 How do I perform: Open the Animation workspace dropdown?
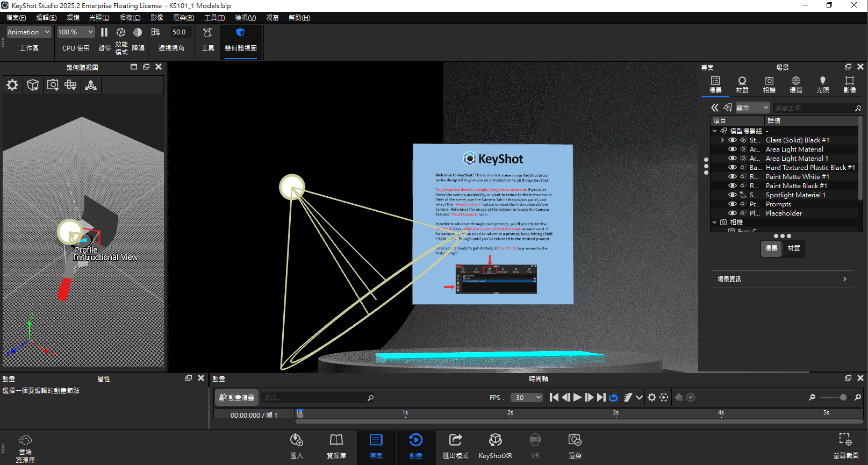[28, 32]
